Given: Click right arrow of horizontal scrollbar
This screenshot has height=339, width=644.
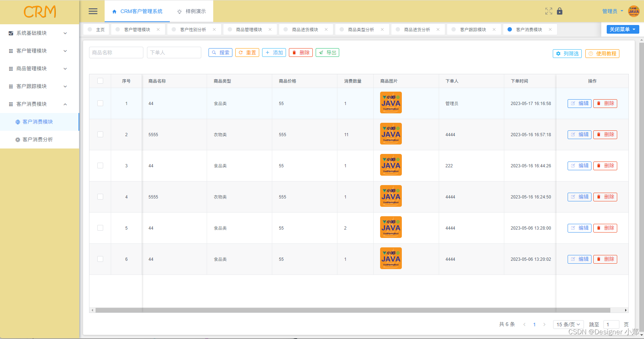Looking at the screenshot, I should click(x=626, y=310).
